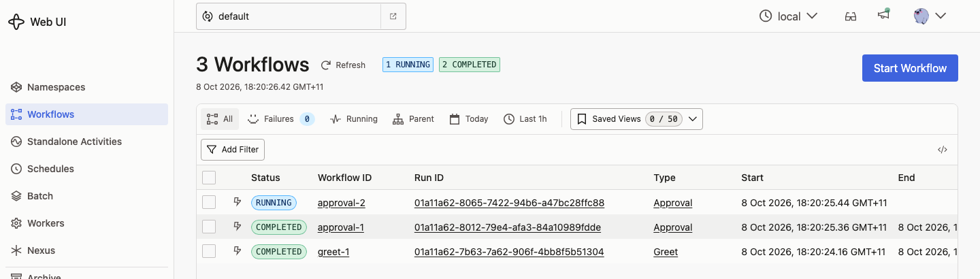980x279 pixels.
Task: Click the Saved Views 0 / 50 counter
Action: pos(664,119)
